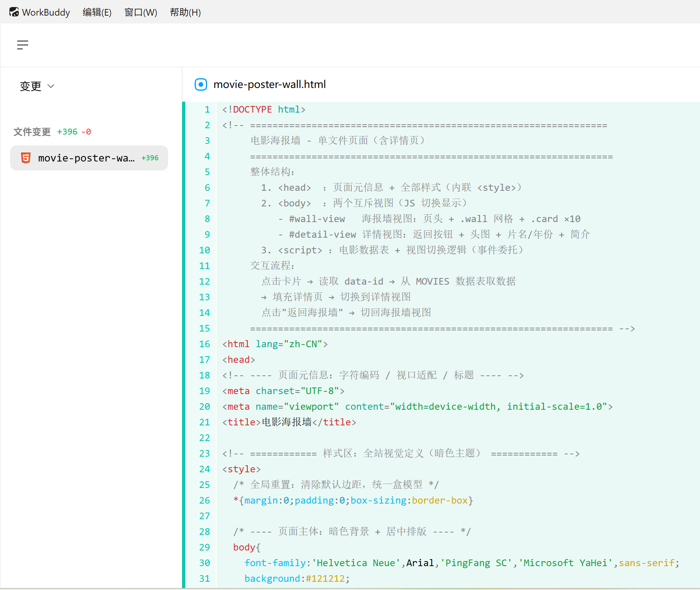Toggle the sidebar hamburger icon
The height and width of the screenshot is (590, 700).
pos(23,45)
